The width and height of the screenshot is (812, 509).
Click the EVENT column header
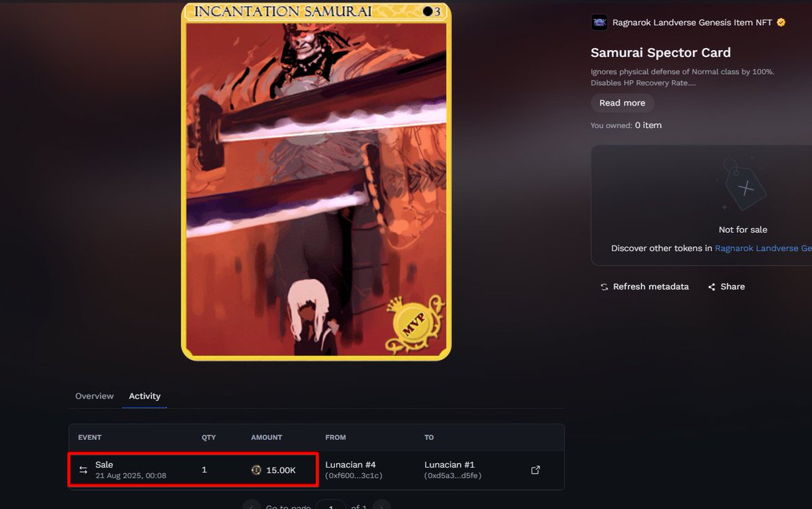[x=90, y=437]
